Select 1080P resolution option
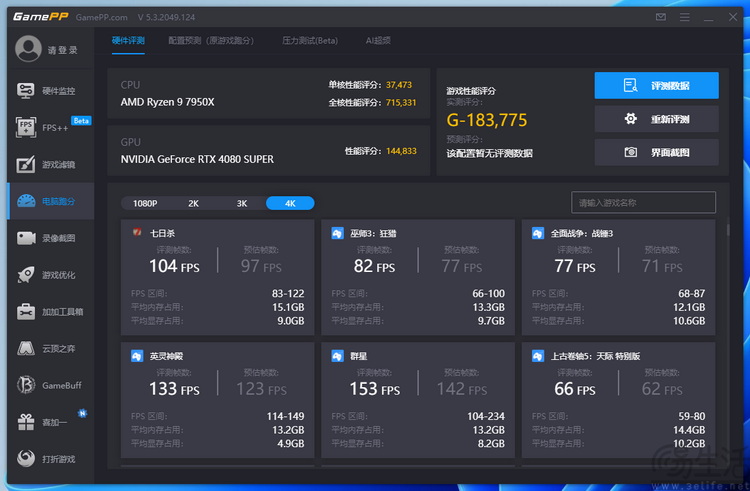 tap(145, 203)
